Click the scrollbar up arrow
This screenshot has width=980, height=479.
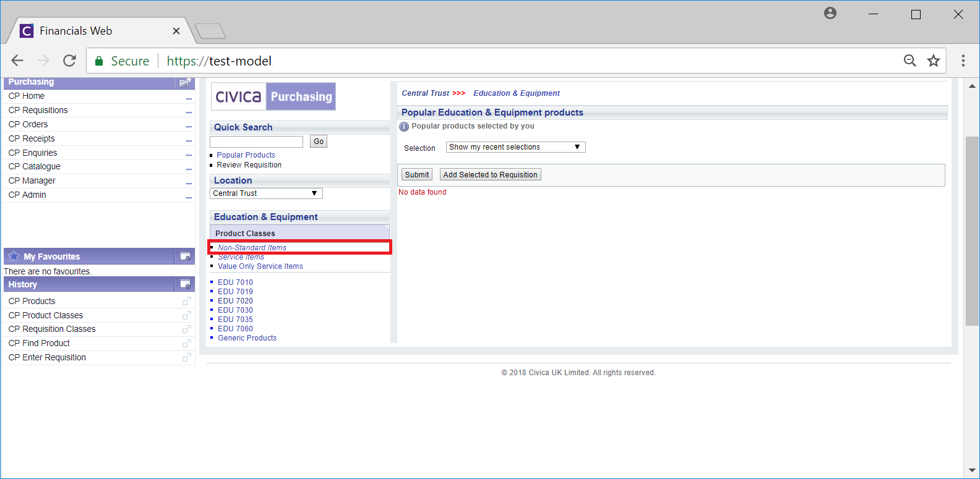[972, 86]
